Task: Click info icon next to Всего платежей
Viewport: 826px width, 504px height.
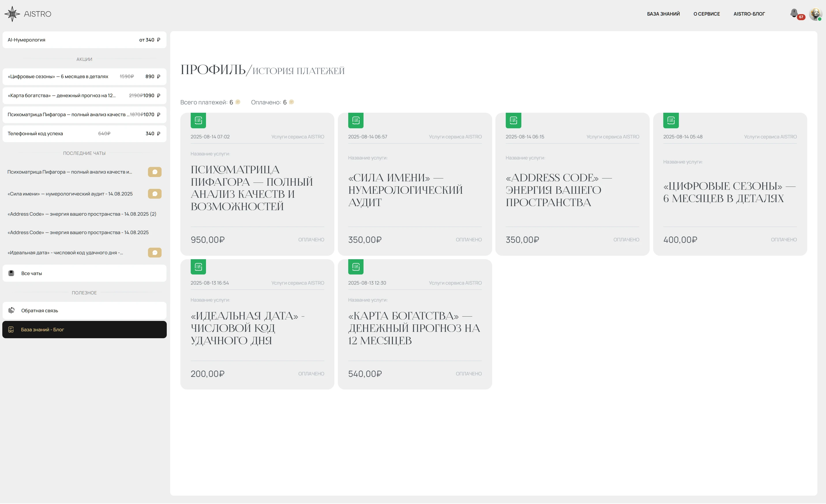Action: (238, 102)
